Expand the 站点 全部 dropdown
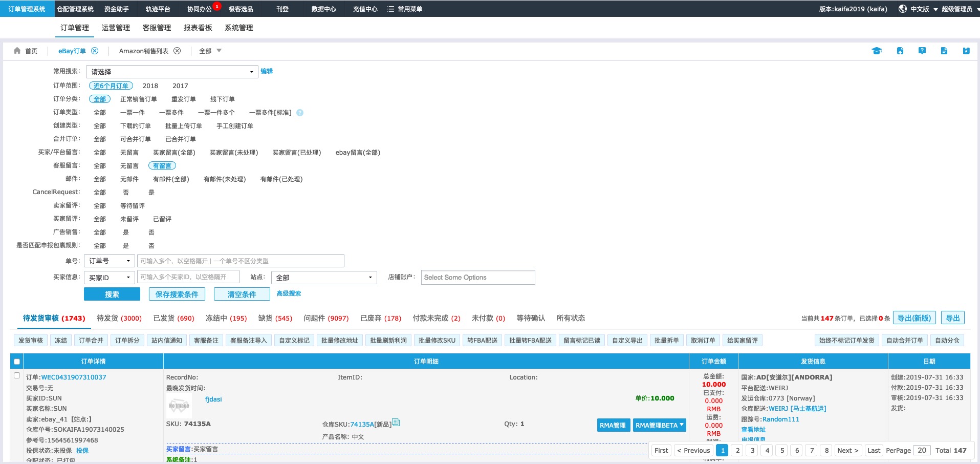 pyautogui.click(x=323, y=277)
